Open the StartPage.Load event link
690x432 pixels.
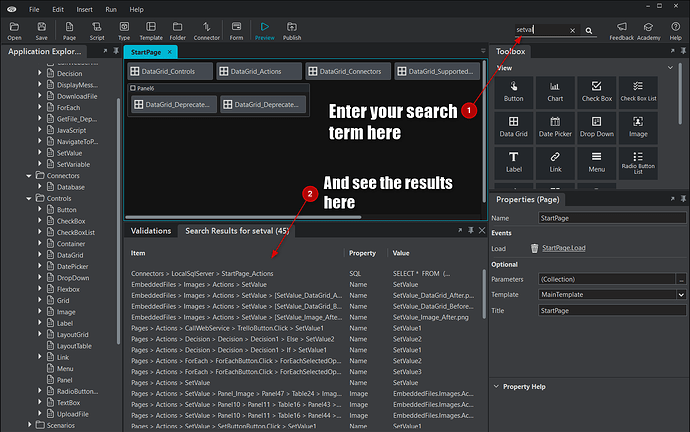pyautogui.click(x=564, y=248)
